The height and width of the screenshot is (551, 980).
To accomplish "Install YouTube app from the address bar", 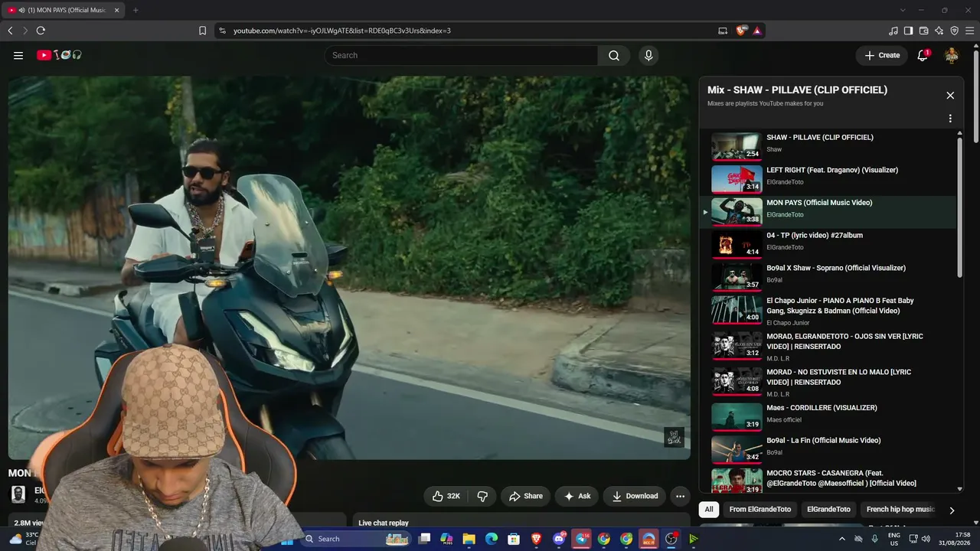I will pos(723,31).
